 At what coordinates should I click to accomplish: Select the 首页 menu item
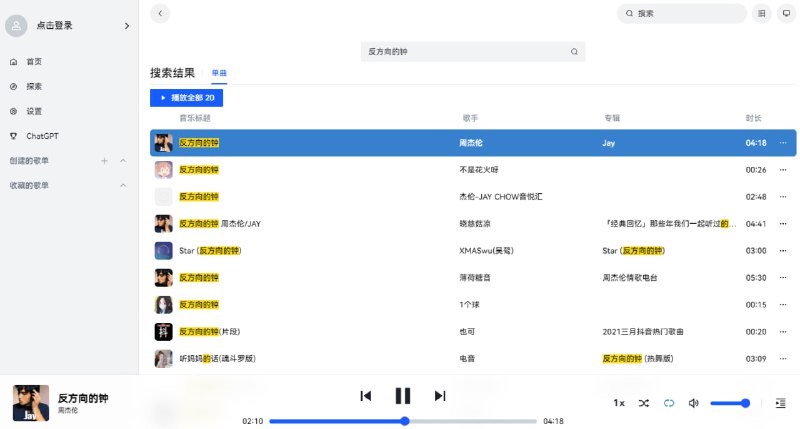[34, 62]
